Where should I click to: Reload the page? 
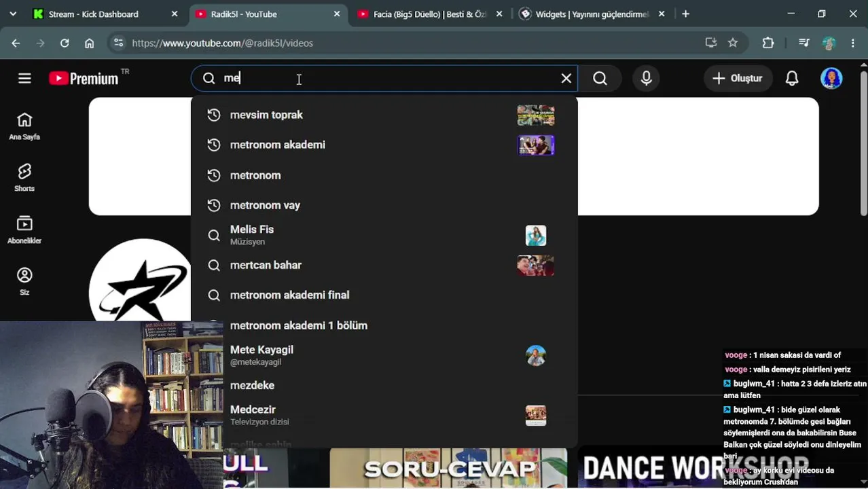point(65,43)
